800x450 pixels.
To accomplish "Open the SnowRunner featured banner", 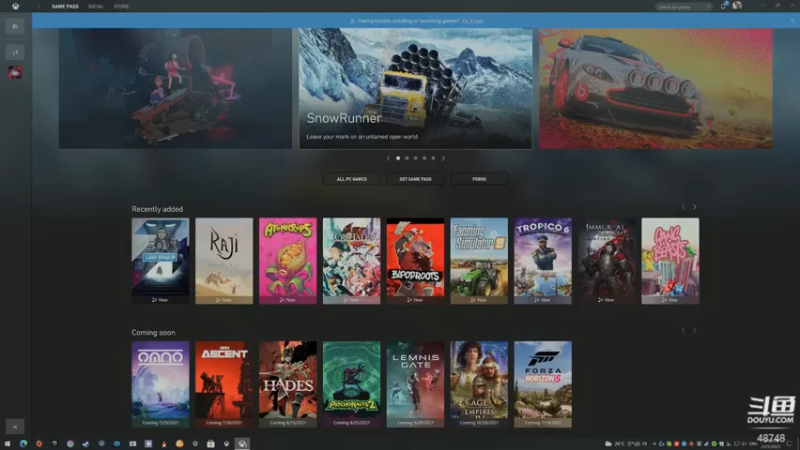I will tap(415, 88).
